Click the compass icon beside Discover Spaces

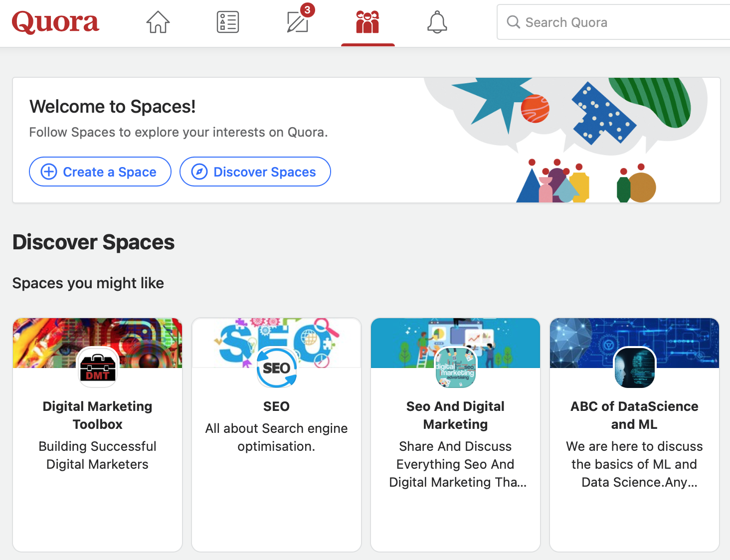(198, 172)
